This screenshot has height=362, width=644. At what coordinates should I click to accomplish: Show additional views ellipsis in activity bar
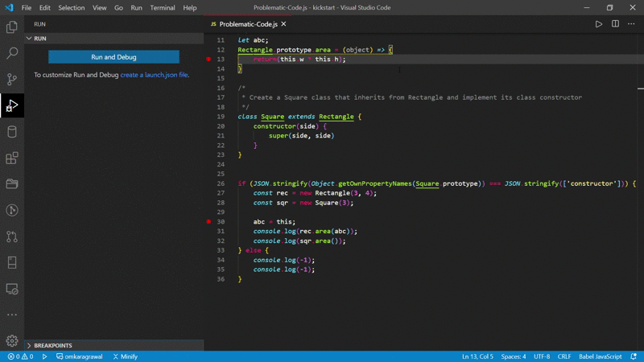[12, 315]
